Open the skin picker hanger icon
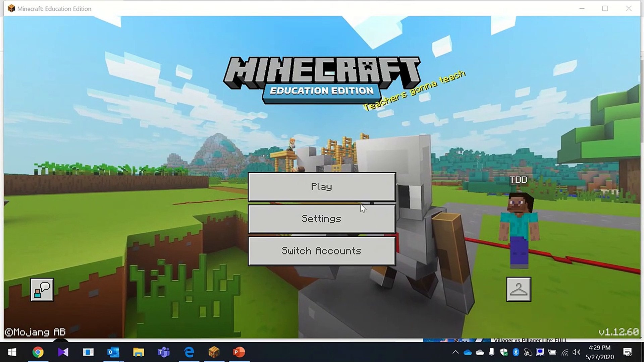This screenshot has width=644, height=362. coord(519,289)
